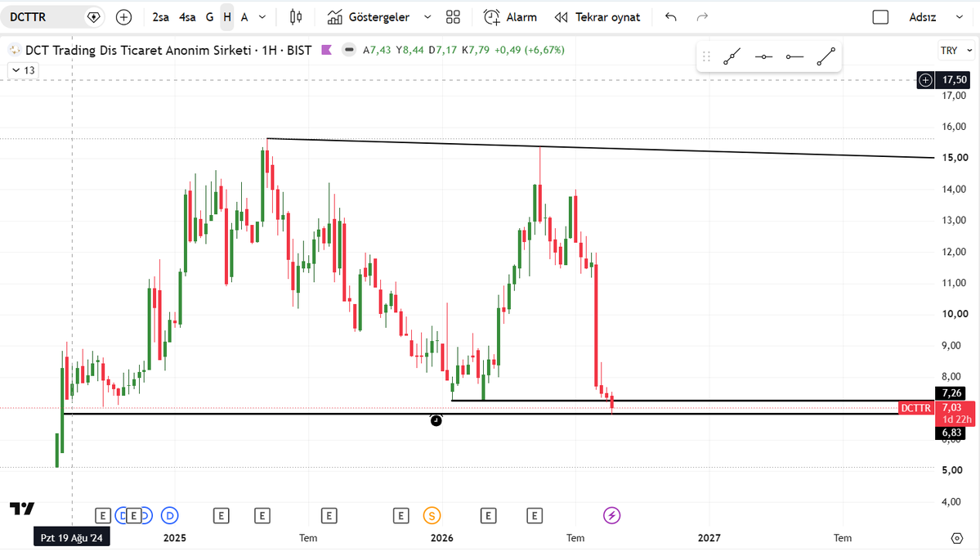Click E earnings marker just left of S marker
Image resolution: width=980 pixels, height=556 pixels.
click(x=401, y=516)
